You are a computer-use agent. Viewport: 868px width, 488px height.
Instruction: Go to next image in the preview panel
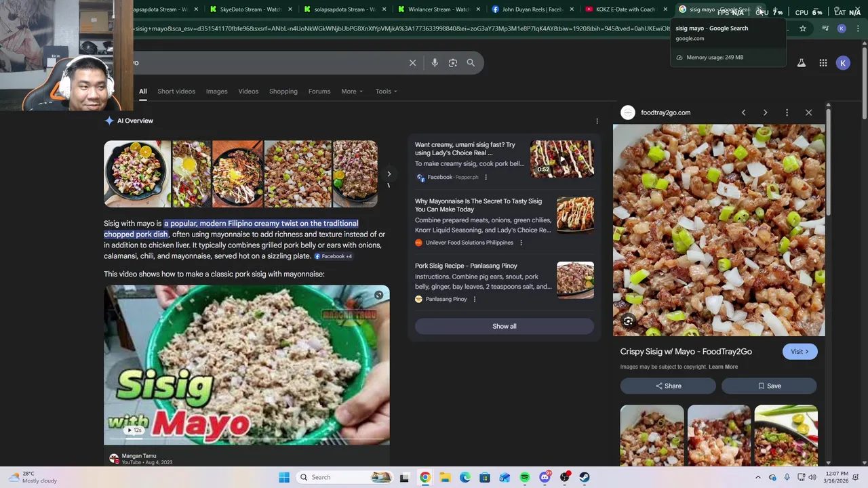[x=765, y=113]
